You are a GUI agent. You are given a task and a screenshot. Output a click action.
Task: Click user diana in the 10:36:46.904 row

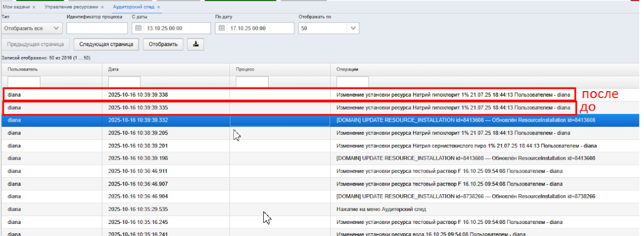coord(14,196)
